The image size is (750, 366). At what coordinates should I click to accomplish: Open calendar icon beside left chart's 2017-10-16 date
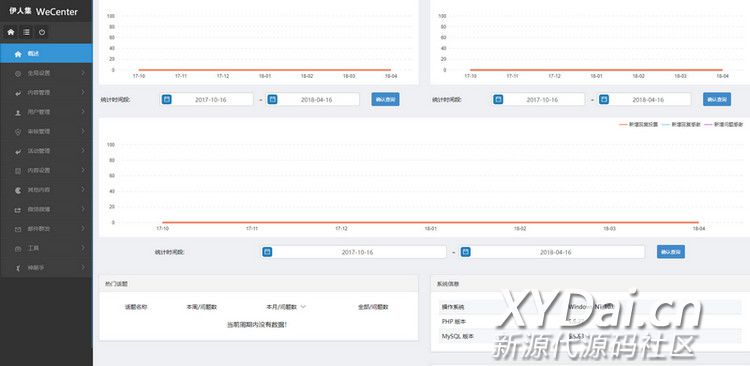click(166, 100)
